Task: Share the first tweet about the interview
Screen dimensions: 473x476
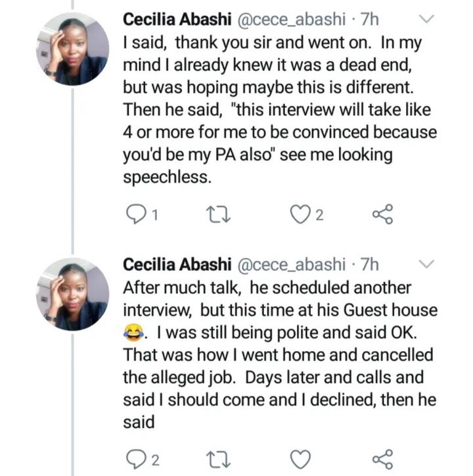Action: [x=383, y=214]
